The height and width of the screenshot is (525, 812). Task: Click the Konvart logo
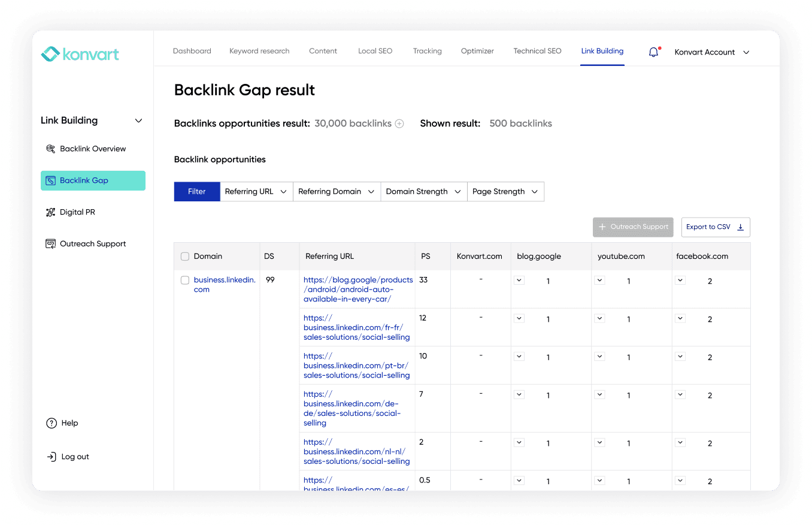(x=80, y=53)
